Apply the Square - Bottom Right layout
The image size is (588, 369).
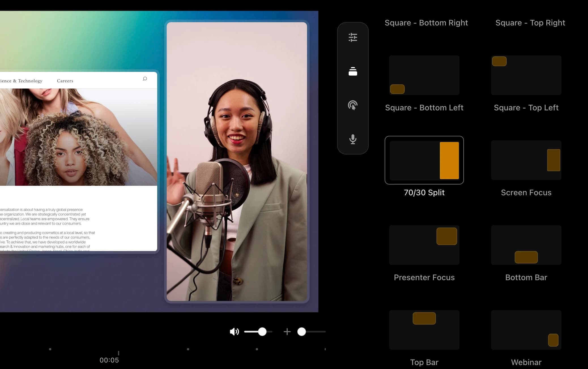[426, 23]
